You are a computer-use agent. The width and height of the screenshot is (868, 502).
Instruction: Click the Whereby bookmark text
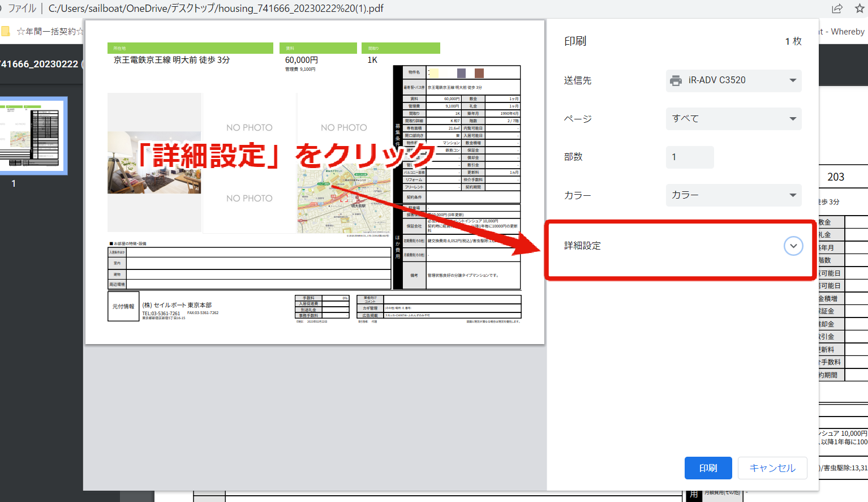(x=848, y=32)
